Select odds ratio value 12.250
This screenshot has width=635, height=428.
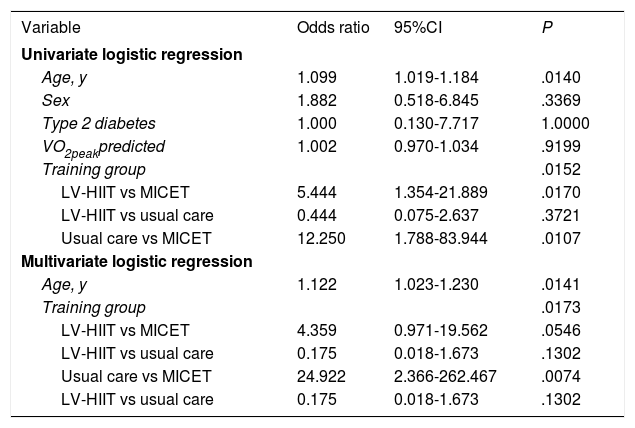(x=320, y=239)
